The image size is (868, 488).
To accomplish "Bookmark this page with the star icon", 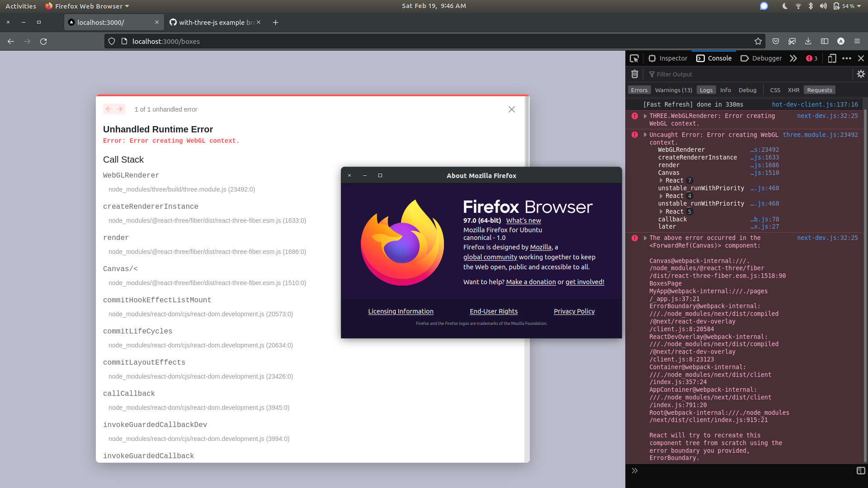I will coord(758,41).
